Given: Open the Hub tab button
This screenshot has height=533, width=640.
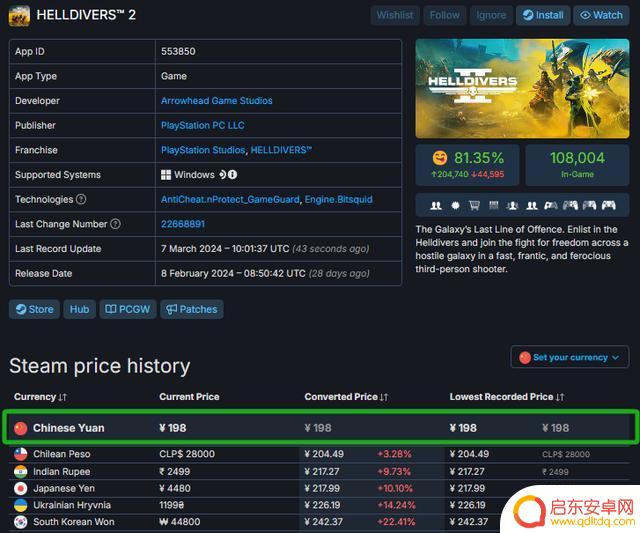Looking at the screenshot, I should click(79, 309).
